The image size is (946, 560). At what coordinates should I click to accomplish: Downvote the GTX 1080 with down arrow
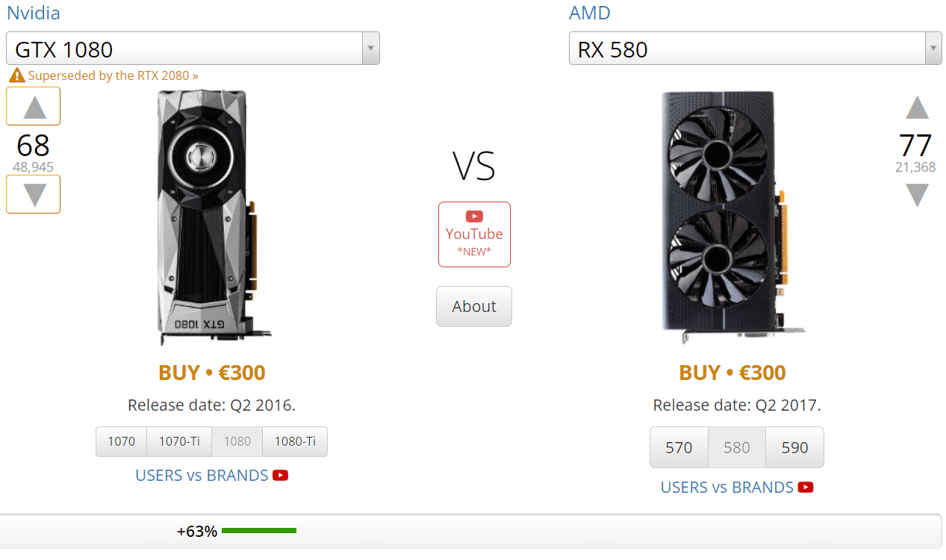tap(34, 194)
